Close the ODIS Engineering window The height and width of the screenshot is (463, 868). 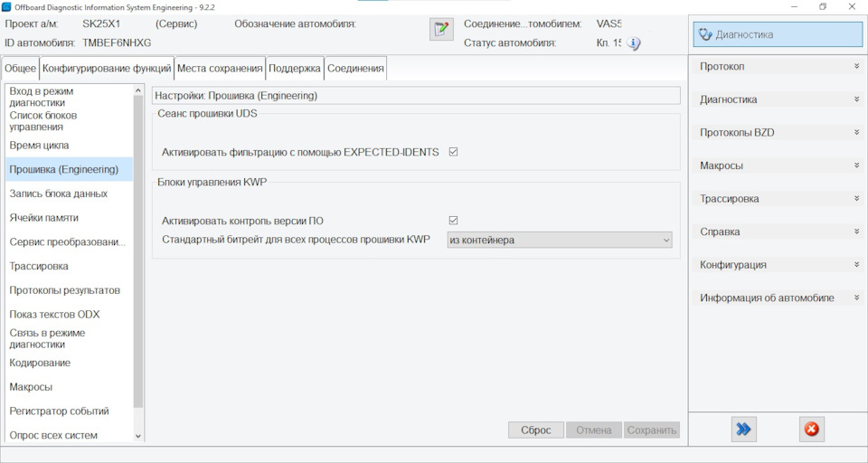(852, 7)
